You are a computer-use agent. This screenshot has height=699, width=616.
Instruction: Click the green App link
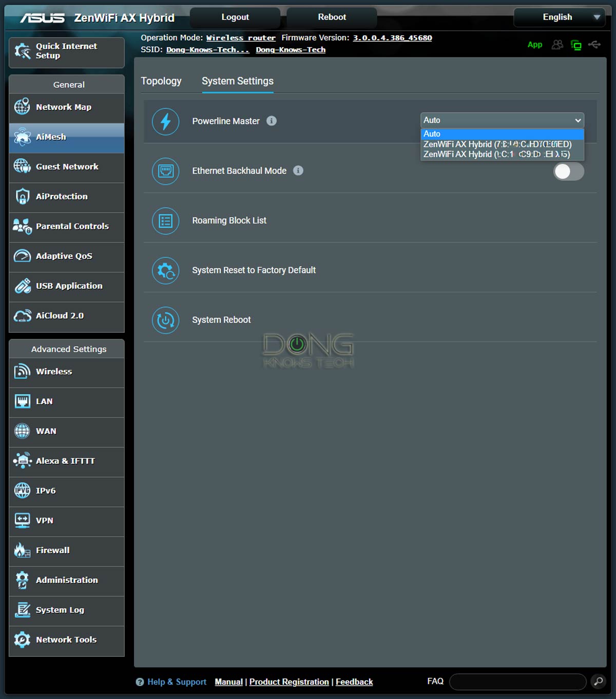click(535, 45)
